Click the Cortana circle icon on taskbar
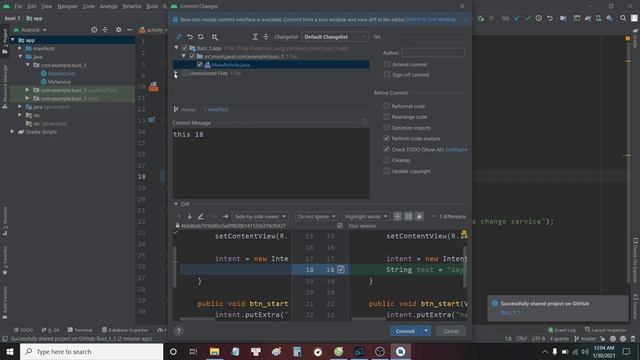Screen dimensions: 640x360 pos(173,351)
